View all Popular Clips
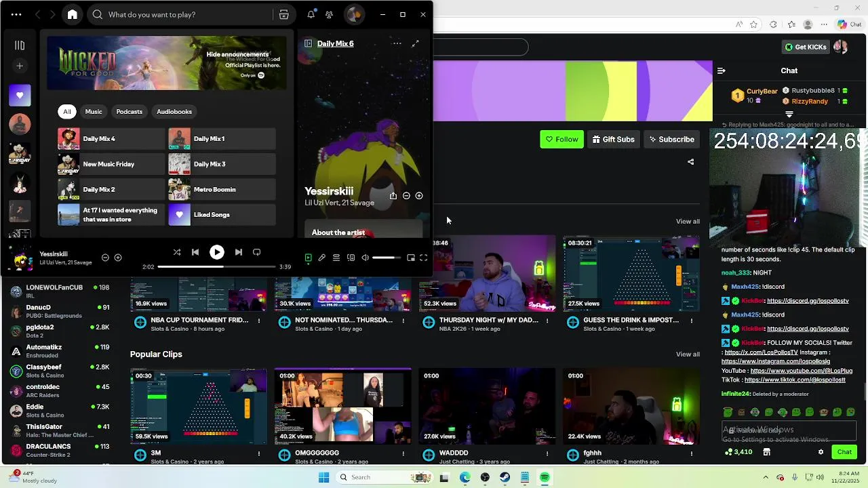The width and height of the screenshot is (868, 488). tap(688, 354)
